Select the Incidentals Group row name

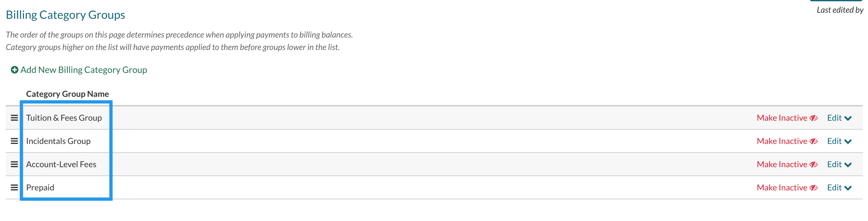[x=58, y=141]
